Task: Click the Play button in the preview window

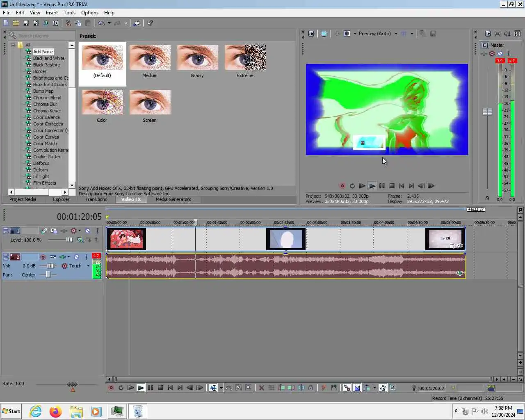Action: [x=372, y=186]
